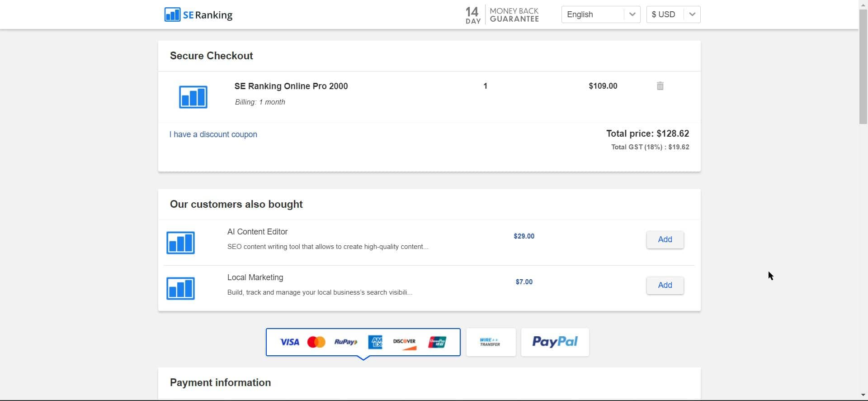Click the SE Ranking Online Pro product icon
This screenshot has width=868, height=401.
193,97
